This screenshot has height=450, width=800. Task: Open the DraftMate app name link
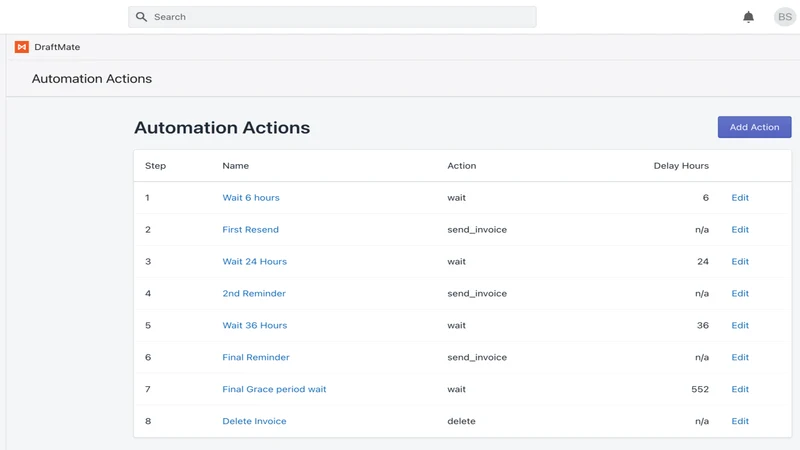(57, 47)
